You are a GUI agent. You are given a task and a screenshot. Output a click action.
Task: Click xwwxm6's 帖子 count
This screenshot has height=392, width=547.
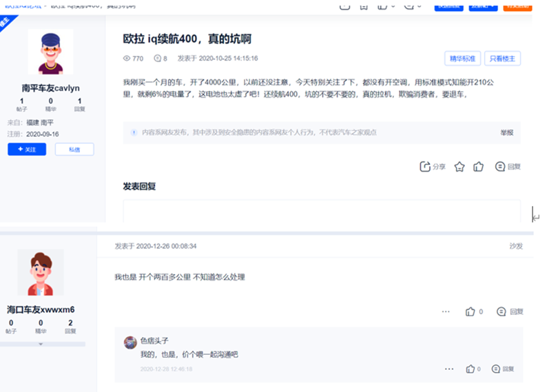pyautogui.click(x=11, y=327)
